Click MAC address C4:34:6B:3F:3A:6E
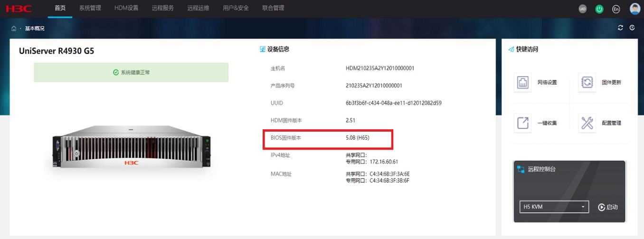The height and width of the screenshot is (239, 644). tap(389, 174)
